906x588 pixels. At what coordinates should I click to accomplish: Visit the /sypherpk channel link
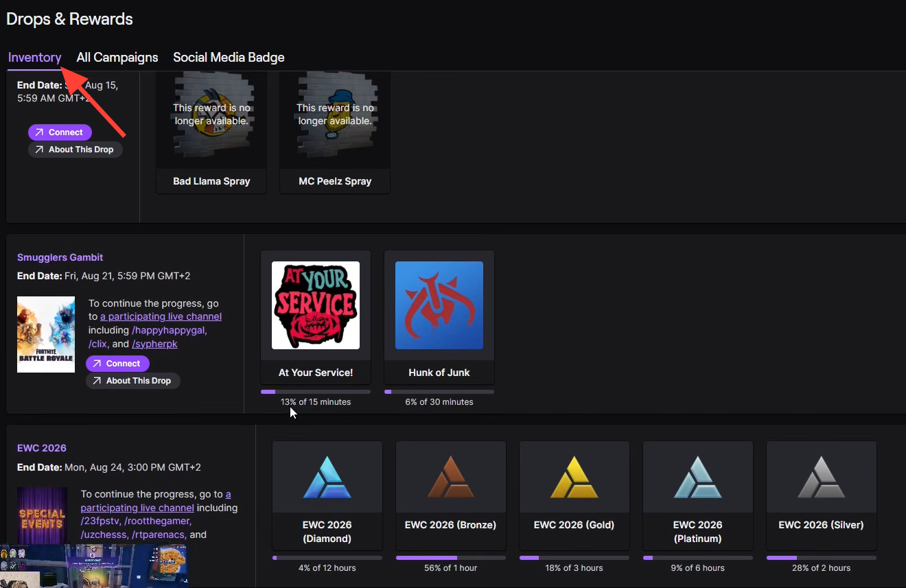pos(154,344)
